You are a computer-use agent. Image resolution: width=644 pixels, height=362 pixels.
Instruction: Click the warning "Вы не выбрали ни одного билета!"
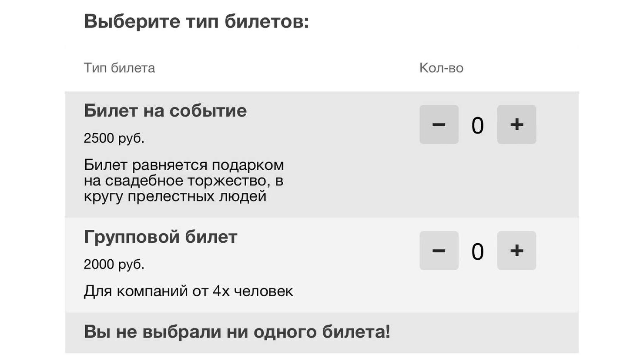tap(237, 332)
